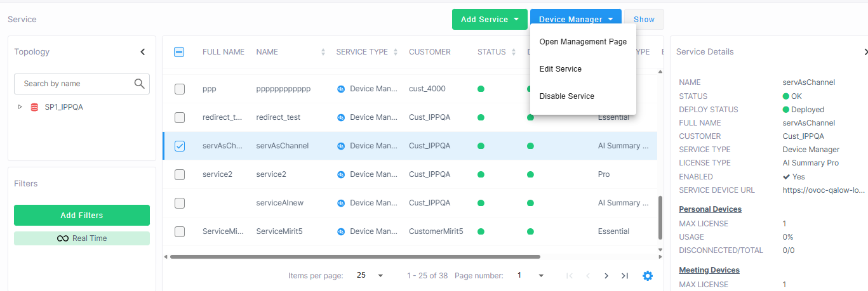Click the horizontal table scrollbar

coord(354,257)
